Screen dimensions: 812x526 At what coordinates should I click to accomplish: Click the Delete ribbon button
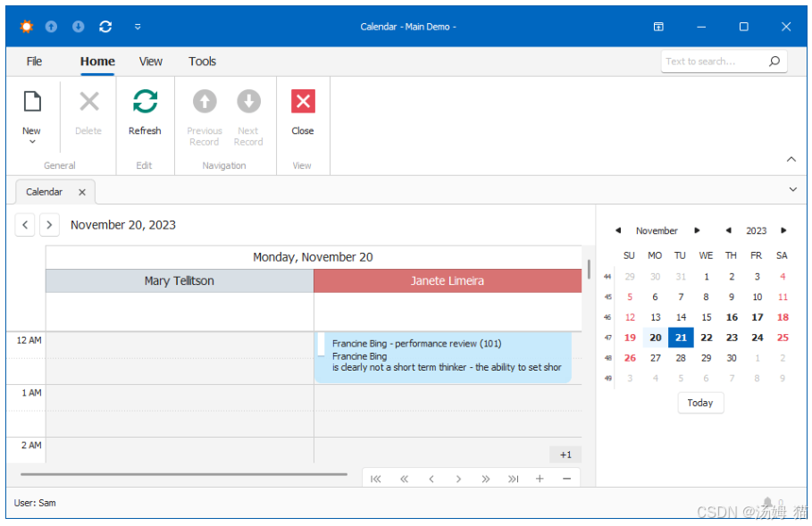click(x=88, y=113)
